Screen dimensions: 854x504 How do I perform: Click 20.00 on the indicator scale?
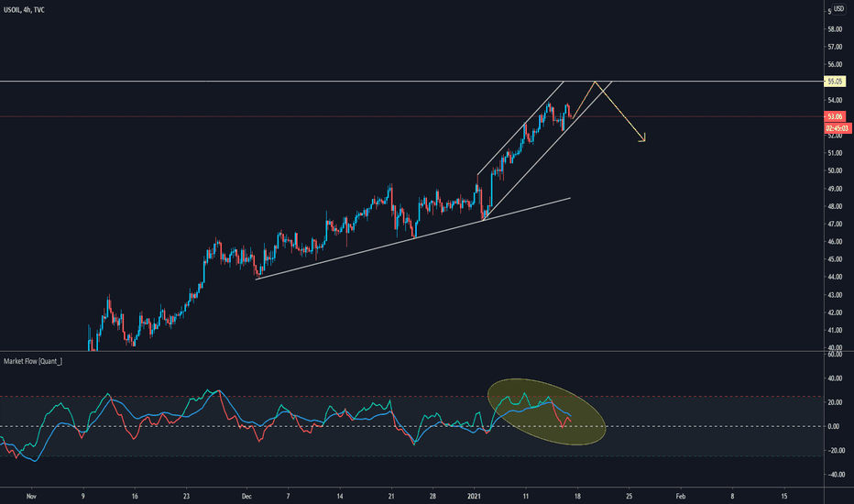835,402
